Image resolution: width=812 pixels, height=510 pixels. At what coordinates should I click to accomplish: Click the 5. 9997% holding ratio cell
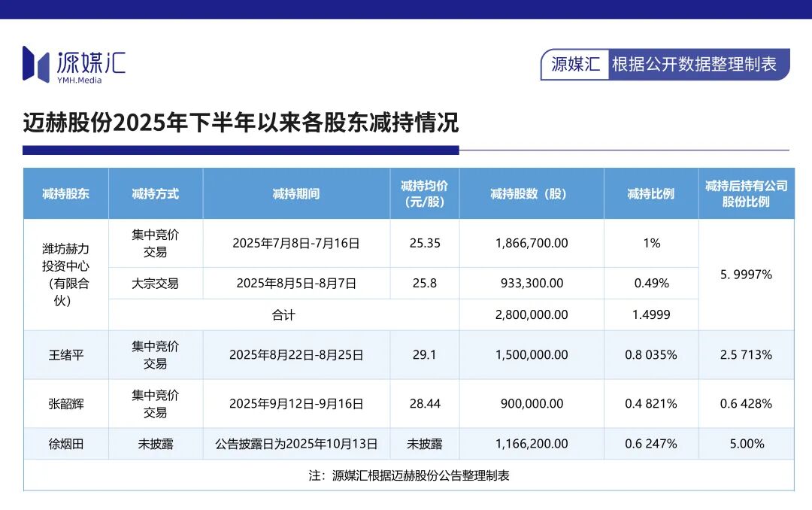click(x=747, y=274)
